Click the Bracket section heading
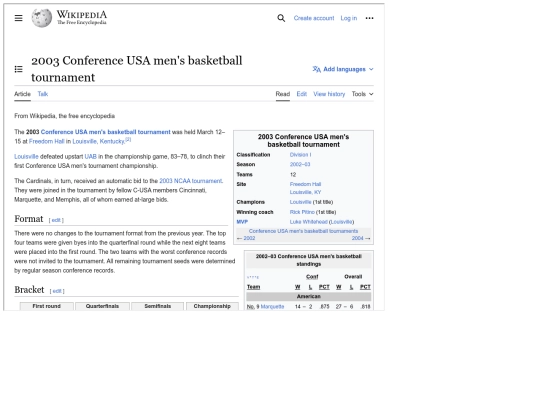 [29, 290]
